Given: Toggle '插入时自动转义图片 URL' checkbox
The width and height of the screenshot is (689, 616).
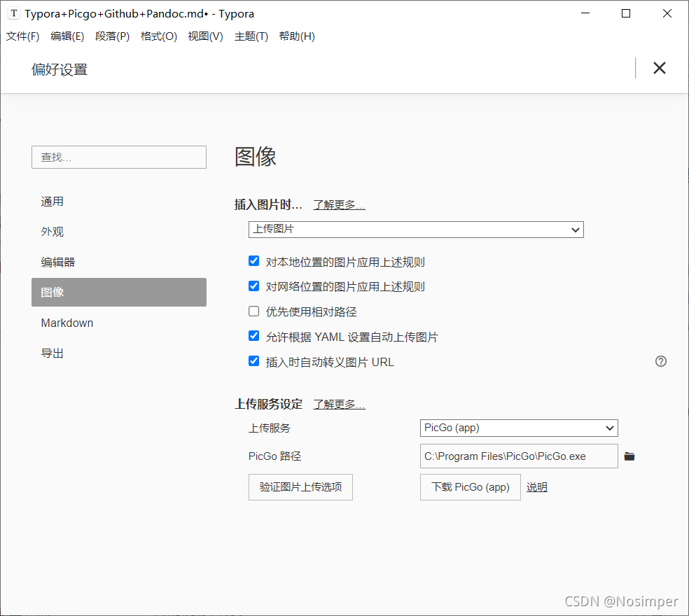Looking at the screenshot, I should pyautogui.click(x=253, y=361).
